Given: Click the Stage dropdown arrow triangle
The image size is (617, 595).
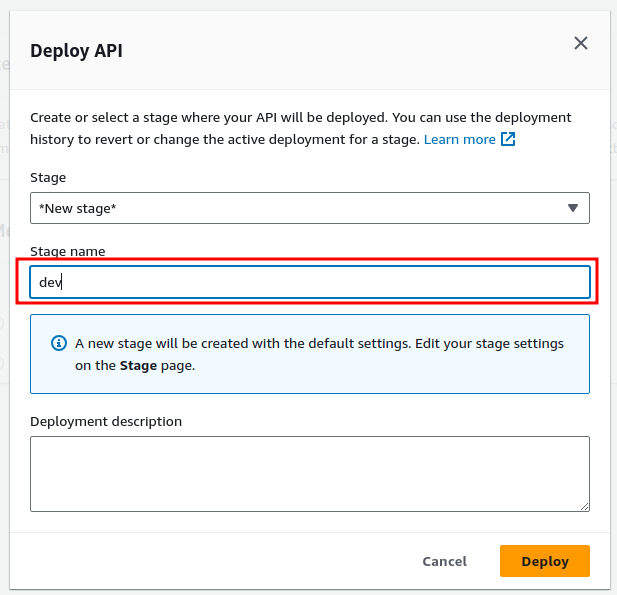Looking at the screenshot, I should coord(573,208).
